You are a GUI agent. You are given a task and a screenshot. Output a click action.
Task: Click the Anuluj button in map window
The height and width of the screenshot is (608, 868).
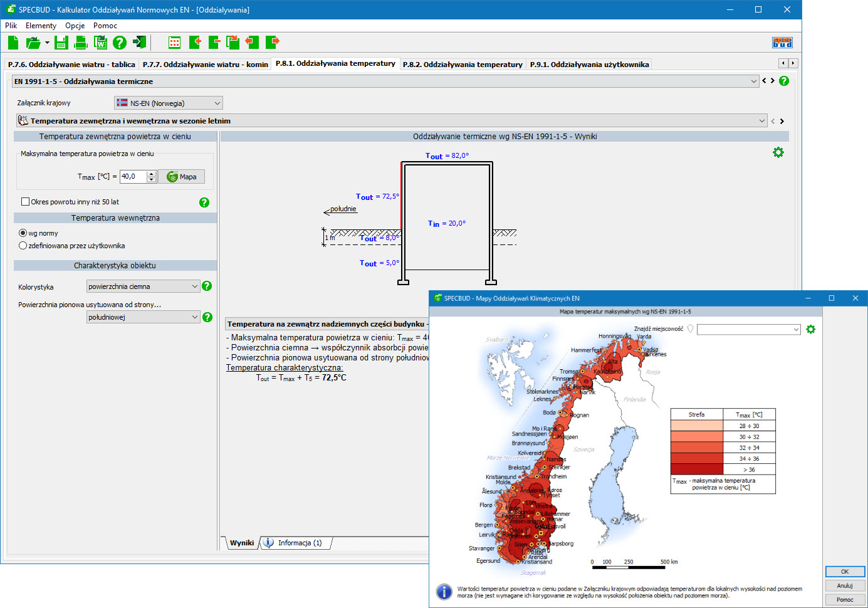pos(844,585)
